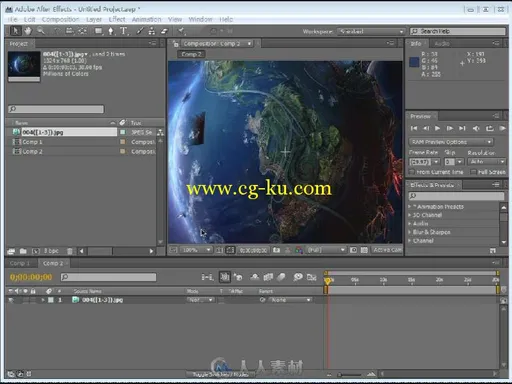Open the Window menu
512x384 pixels.
tap(200, 19)
